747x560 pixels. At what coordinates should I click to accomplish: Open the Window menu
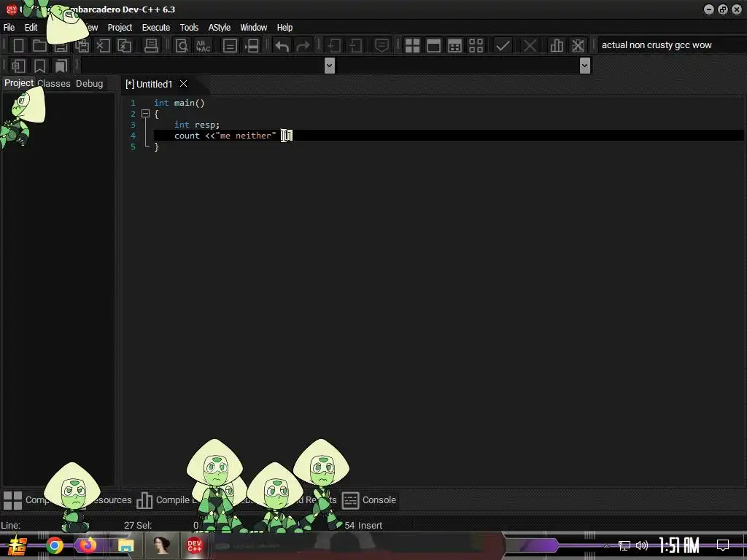point(253,28)
